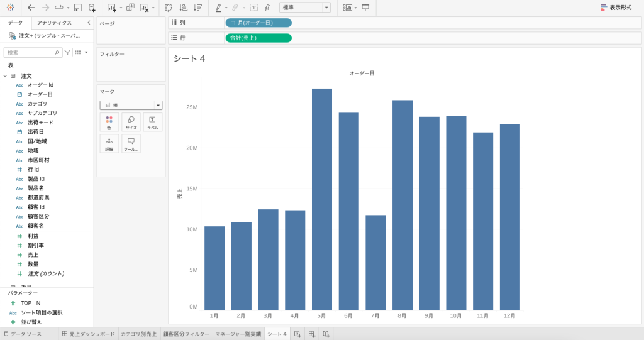The width and height of the screenshot is (644, 340).
Task: Open the カテゴリ別売上 sheet tab
Action: [139, 334]
